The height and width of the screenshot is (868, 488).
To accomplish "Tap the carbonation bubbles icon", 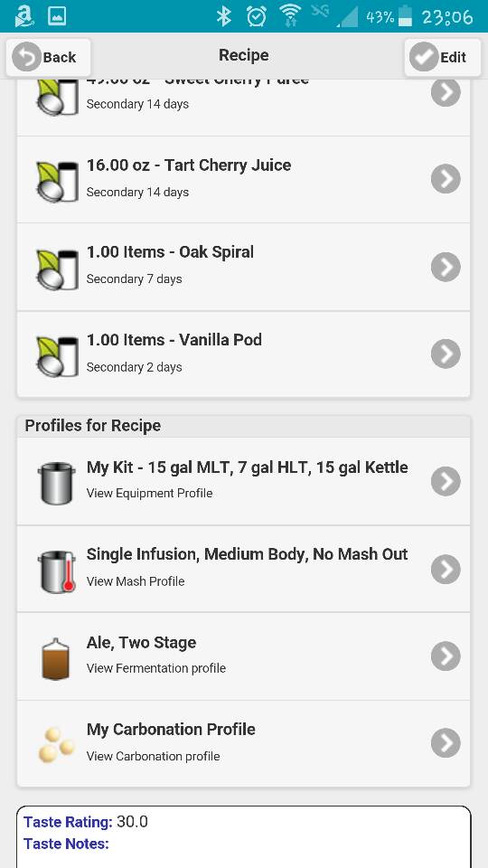I will point(56,744).
